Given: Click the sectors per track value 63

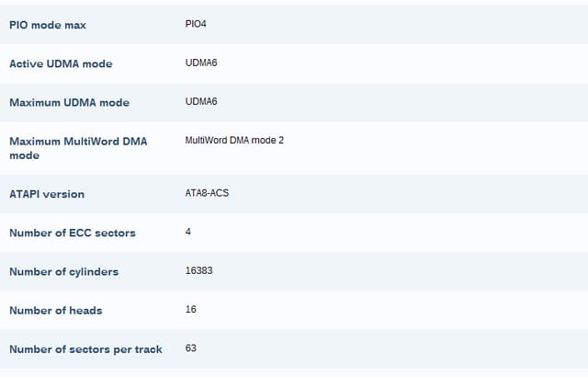Looking at the screenshot, I should [x=190, y=348].
